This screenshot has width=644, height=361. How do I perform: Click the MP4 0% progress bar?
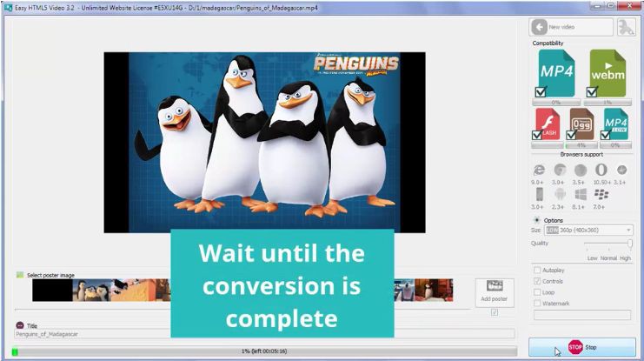(556, 103)
